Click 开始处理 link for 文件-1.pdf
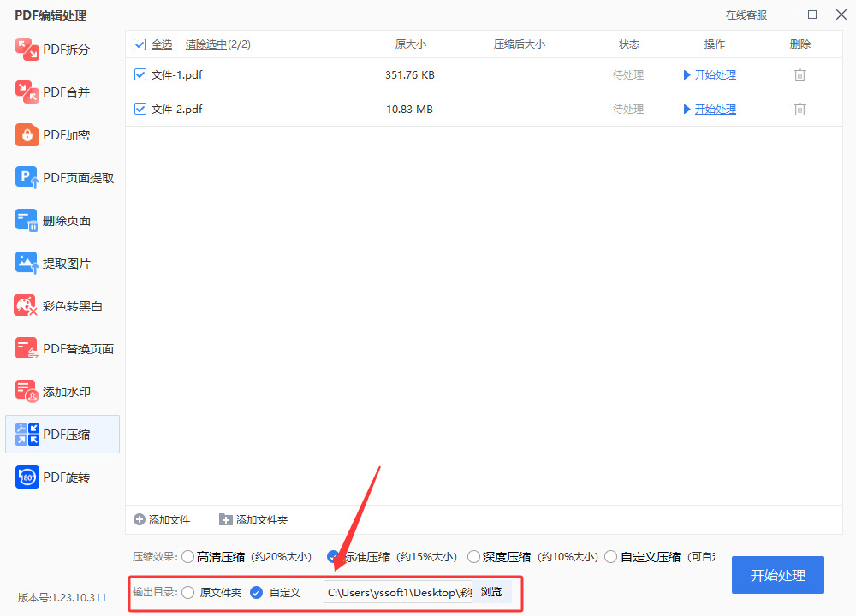The image size is (856, 616). (x=715, y=74)
